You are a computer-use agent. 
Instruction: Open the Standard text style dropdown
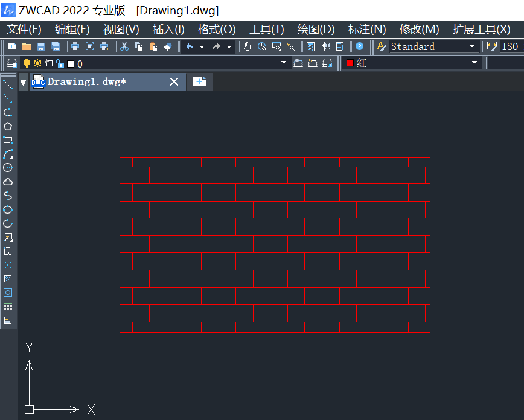(x=472, y=46)
